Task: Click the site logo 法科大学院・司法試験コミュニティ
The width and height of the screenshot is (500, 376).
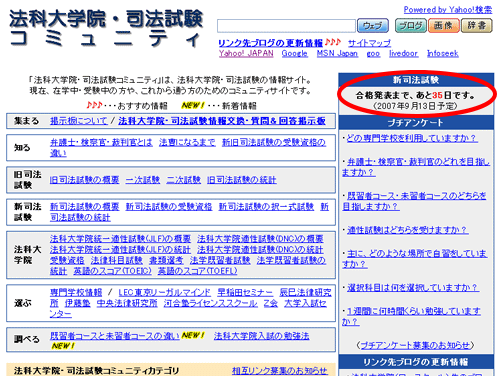Action: 106,29
